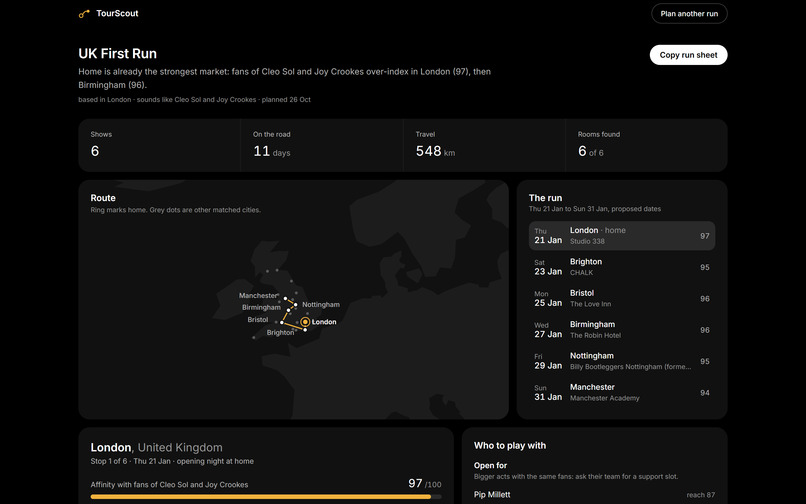Open the Birmingham stop at The Robin Hotel

(x=621, y=330)
